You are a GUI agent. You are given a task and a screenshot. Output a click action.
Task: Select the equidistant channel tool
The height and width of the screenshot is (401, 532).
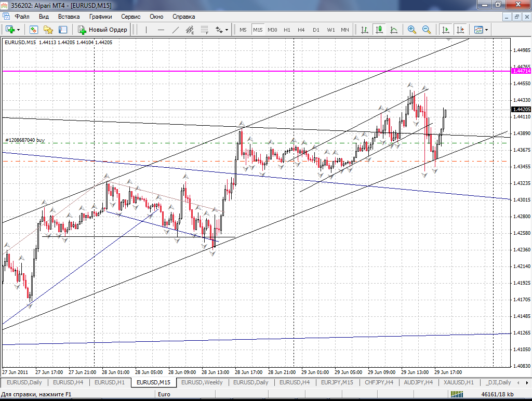pos(190,30)
